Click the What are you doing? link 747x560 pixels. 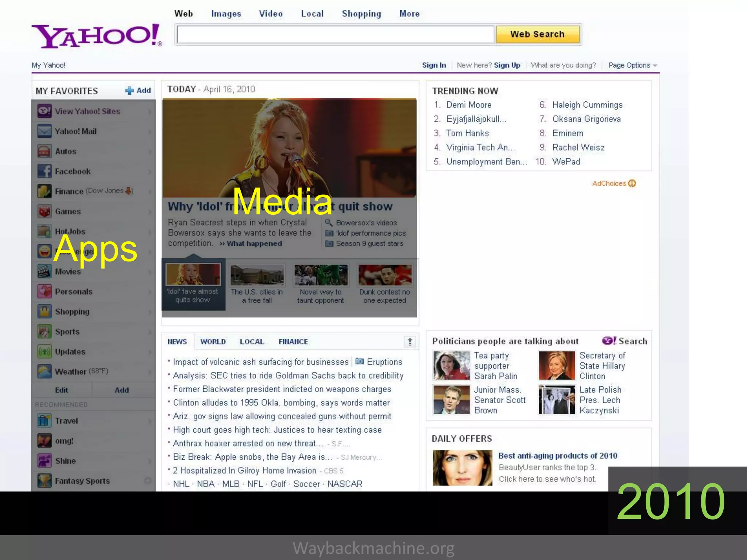click(563, 65)
